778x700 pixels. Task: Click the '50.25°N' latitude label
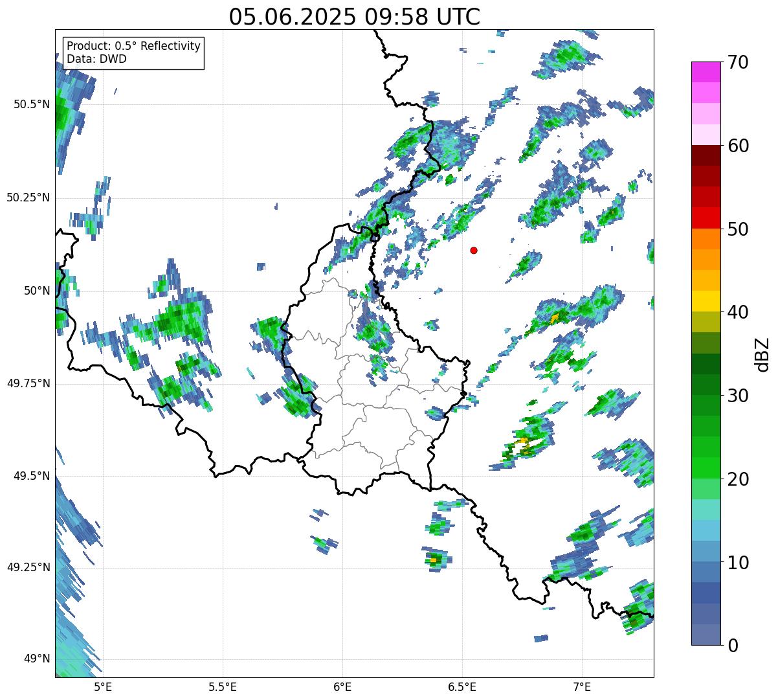(28, 198)
